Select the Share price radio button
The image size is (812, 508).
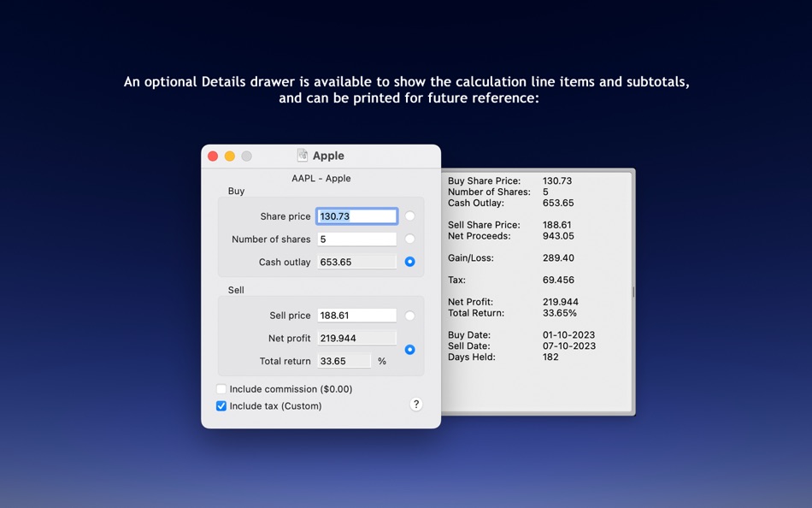(x=409, y=216)
